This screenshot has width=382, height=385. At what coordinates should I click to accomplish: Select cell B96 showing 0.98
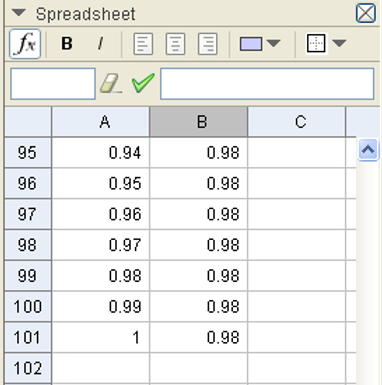coord(199,183)
